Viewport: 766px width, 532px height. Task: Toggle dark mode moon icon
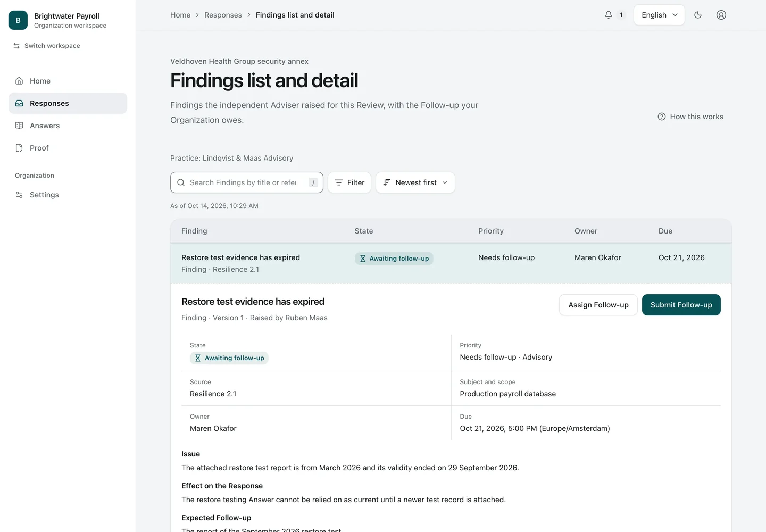coord(698,15)
